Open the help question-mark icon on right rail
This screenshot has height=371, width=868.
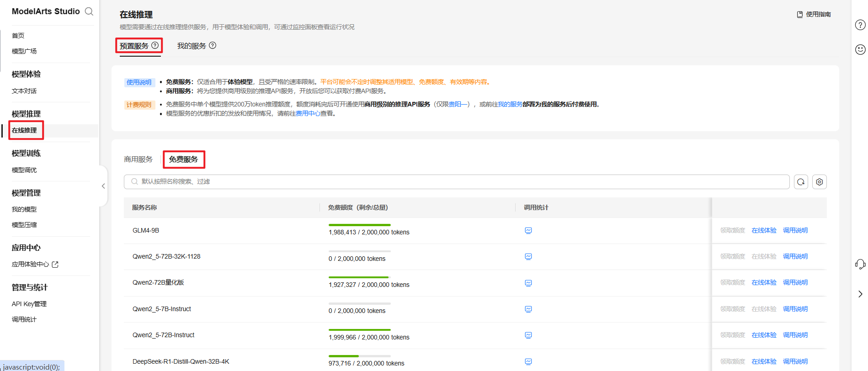[x=860, y=25]
